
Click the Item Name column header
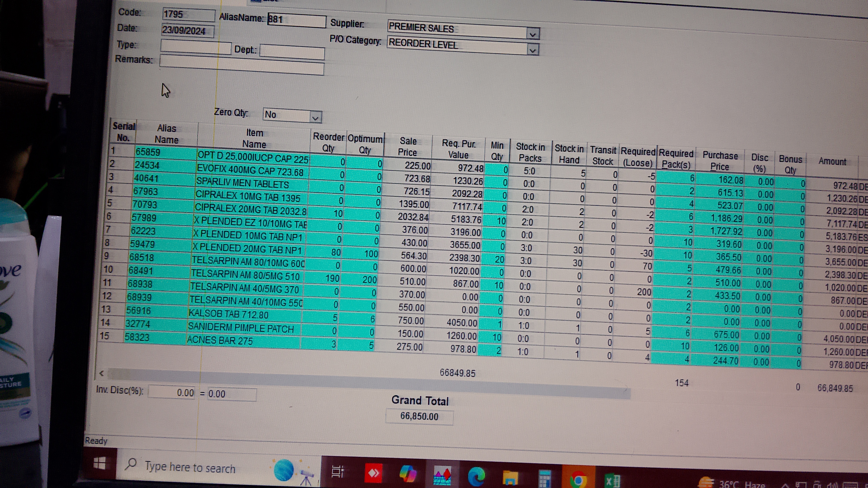254,138
